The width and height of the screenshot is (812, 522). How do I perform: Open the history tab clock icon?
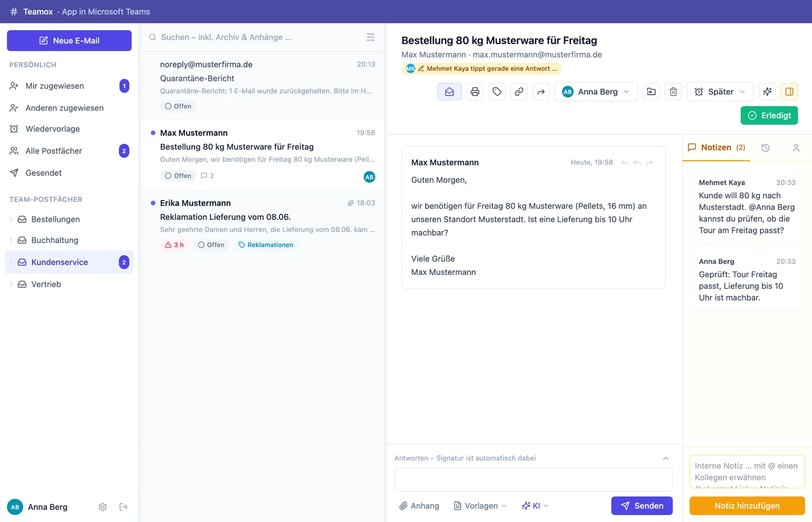(x=766, y=148)
